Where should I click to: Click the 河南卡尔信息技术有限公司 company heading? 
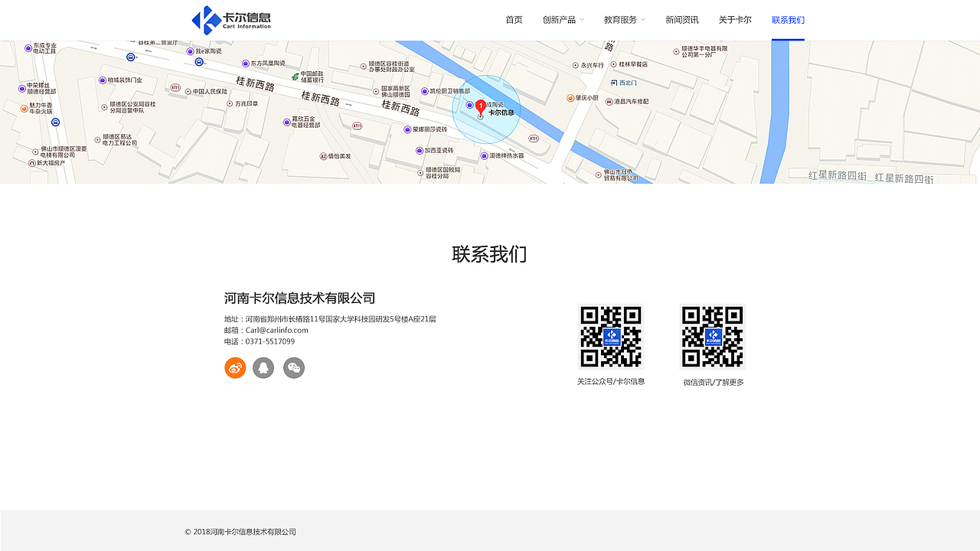click(x=299, y=298)
